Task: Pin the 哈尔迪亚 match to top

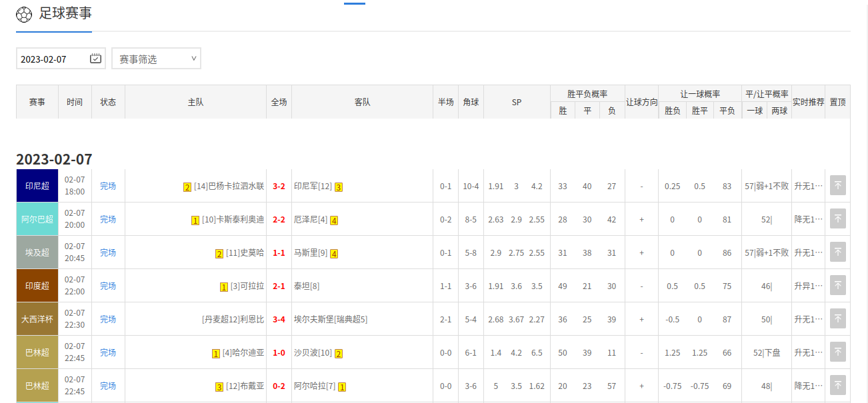Action: (x=838, y=352)
